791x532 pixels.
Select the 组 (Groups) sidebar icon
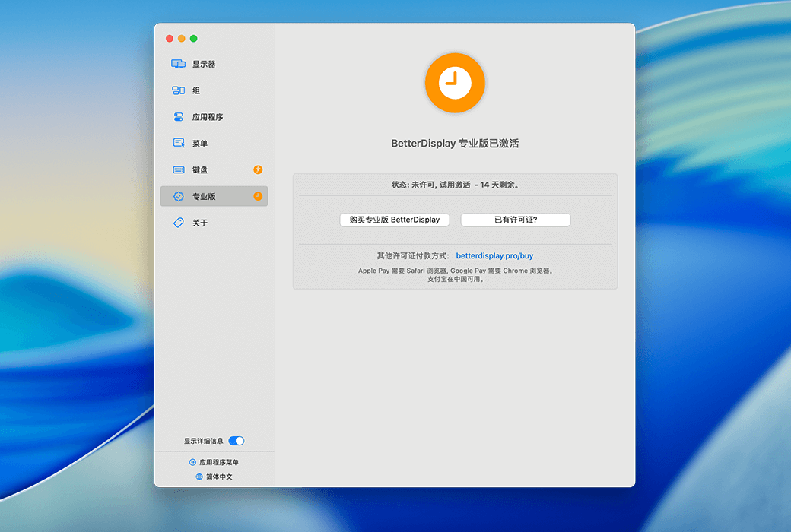[178, 90]
